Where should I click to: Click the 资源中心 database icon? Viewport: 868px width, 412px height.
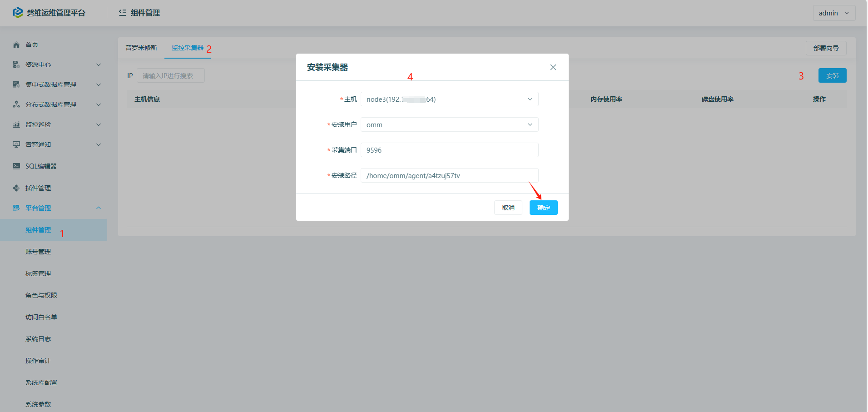point(16,65)
